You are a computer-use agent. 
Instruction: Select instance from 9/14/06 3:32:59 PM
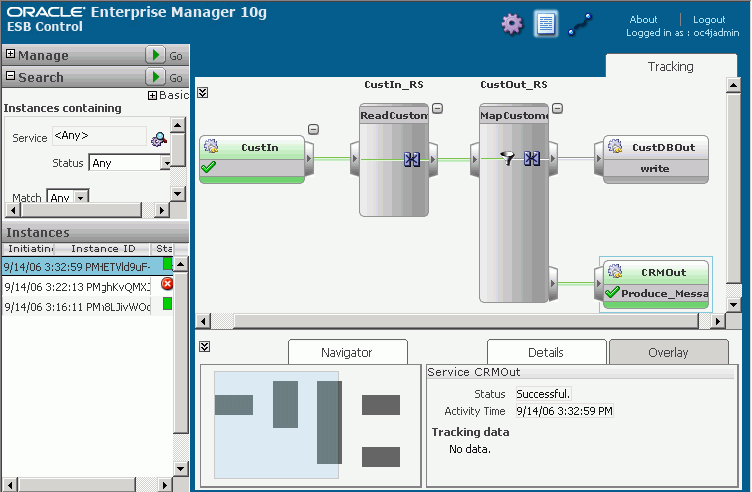(x=87, y=267)
